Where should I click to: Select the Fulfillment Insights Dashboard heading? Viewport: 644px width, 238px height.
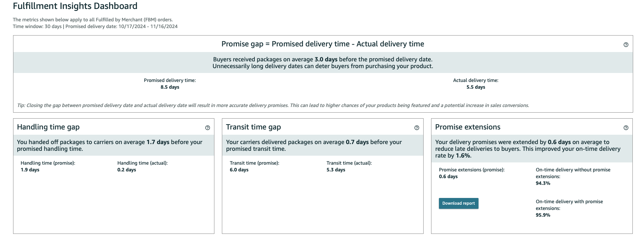pyautogui.click(x=75, y=6)
